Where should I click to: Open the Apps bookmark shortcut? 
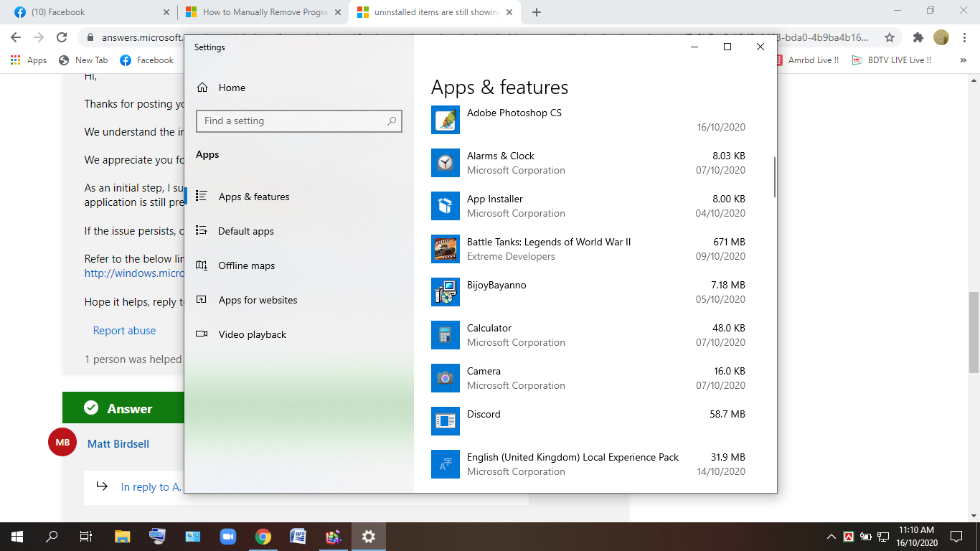29,60
